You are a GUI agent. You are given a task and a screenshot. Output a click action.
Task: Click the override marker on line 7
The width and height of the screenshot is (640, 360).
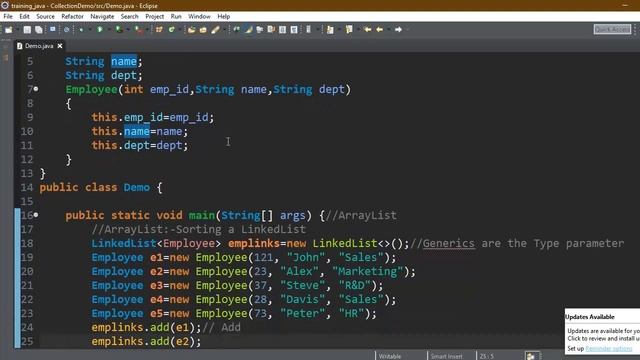coord(36,89)
